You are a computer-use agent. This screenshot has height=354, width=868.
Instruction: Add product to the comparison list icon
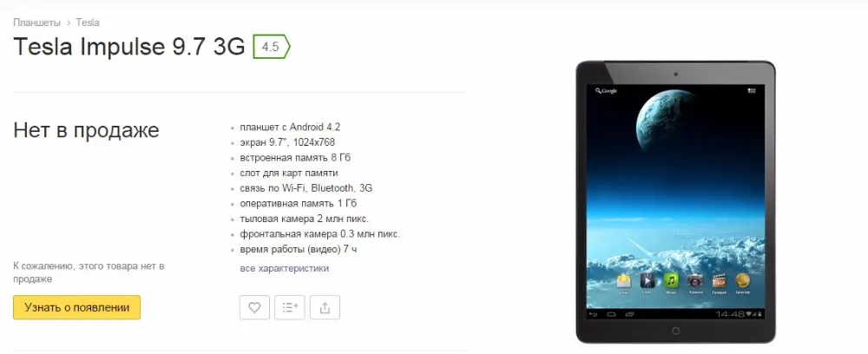290,307
